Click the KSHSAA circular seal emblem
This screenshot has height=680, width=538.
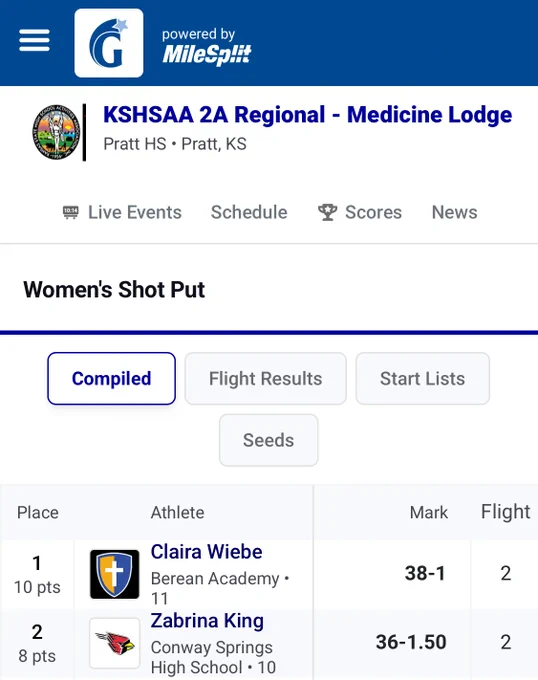[56, 132]
